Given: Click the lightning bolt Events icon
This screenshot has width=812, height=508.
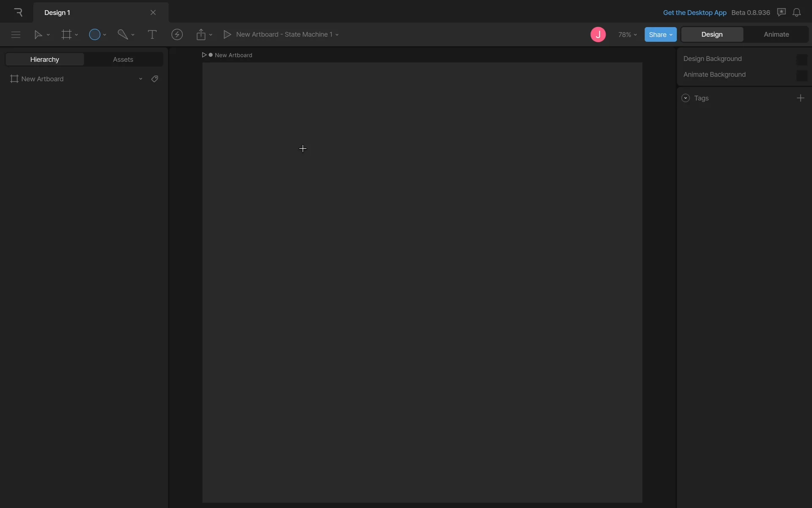Looking at the screenshot, I should (177, 35).
